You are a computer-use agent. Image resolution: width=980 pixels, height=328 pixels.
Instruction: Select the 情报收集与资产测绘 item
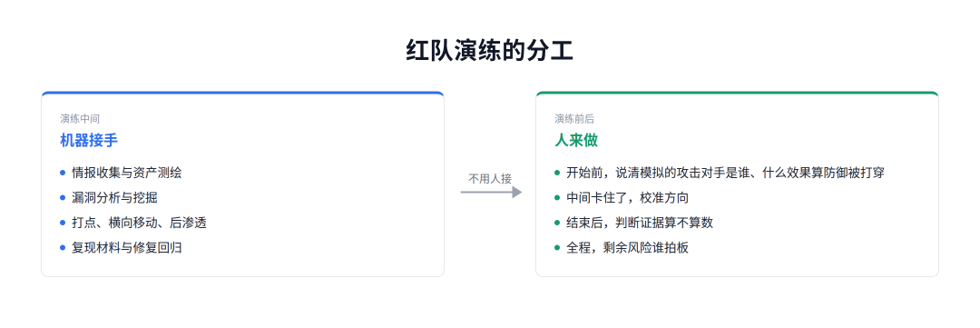(127, 173)
